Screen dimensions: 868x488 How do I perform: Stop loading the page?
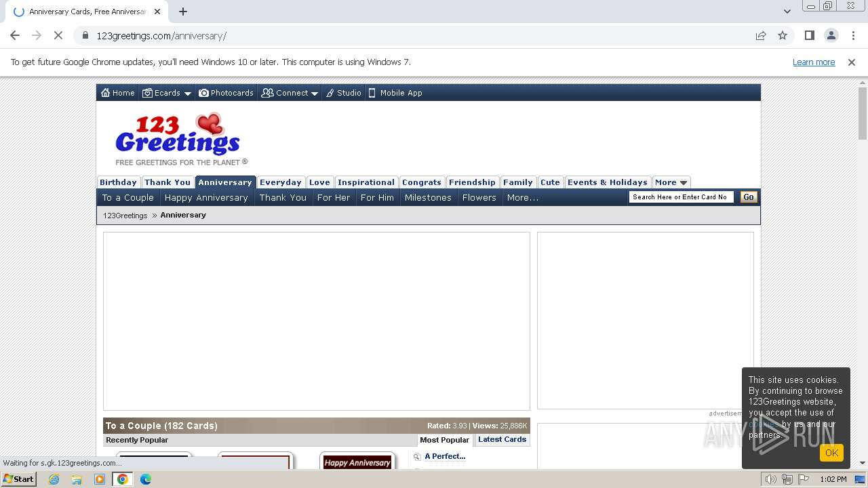[58, 35]
